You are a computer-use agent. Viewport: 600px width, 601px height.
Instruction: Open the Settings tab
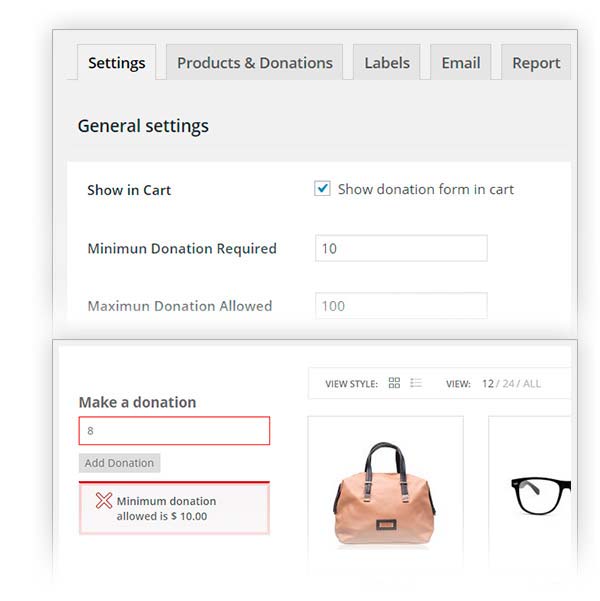(x=117, y=62)
